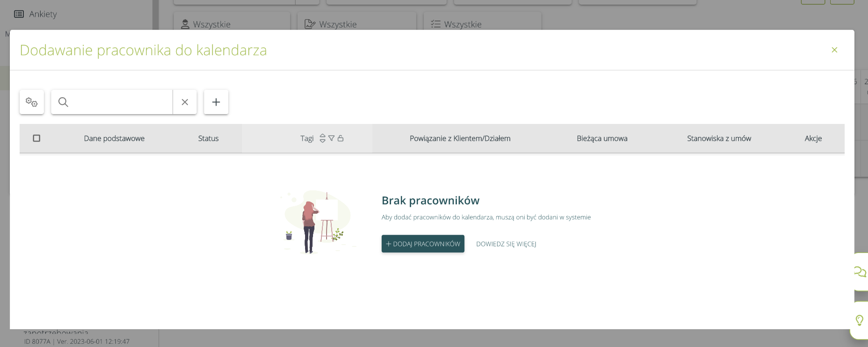Follow the Dowiedz się więcej link
Image resolution: width=868 pixels, height=347 pixels.
[506, 244]
